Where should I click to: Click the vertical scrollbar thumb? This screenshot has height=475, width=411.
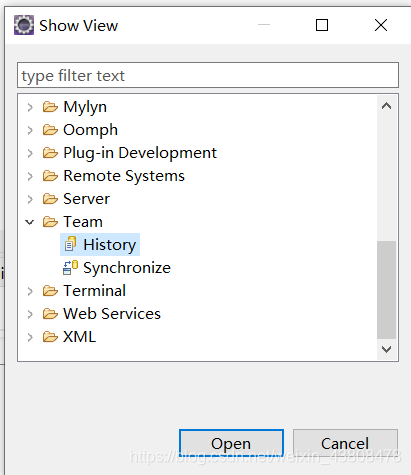point(386,290)
